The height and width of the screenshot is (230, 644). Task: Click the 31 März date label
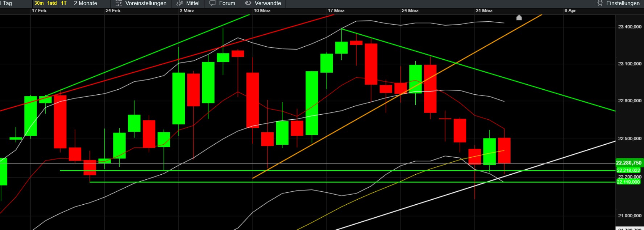tap(484, 10)
